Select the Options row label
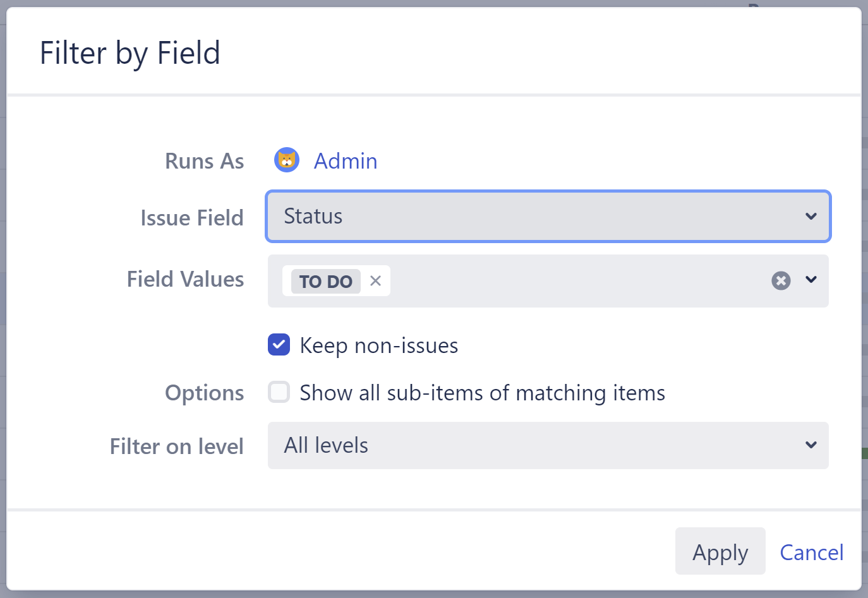 [204, 392]
